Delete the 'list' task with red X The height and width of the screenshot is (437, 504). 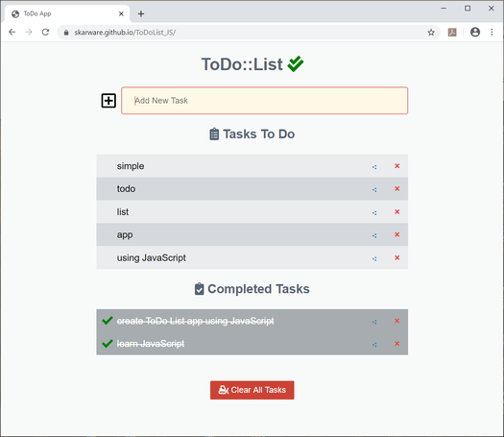pyautogui.click(x=397, y=212)
